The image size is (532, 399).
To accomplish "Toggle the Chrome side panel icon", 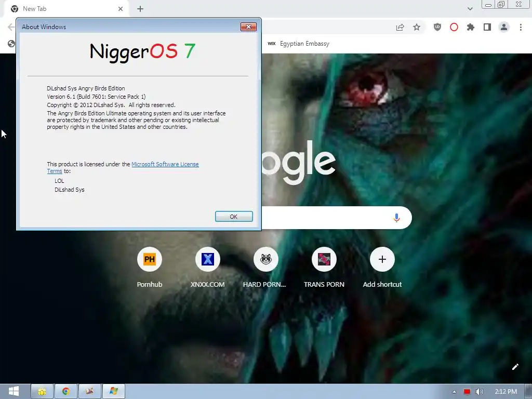I will [x=487, y=27].
